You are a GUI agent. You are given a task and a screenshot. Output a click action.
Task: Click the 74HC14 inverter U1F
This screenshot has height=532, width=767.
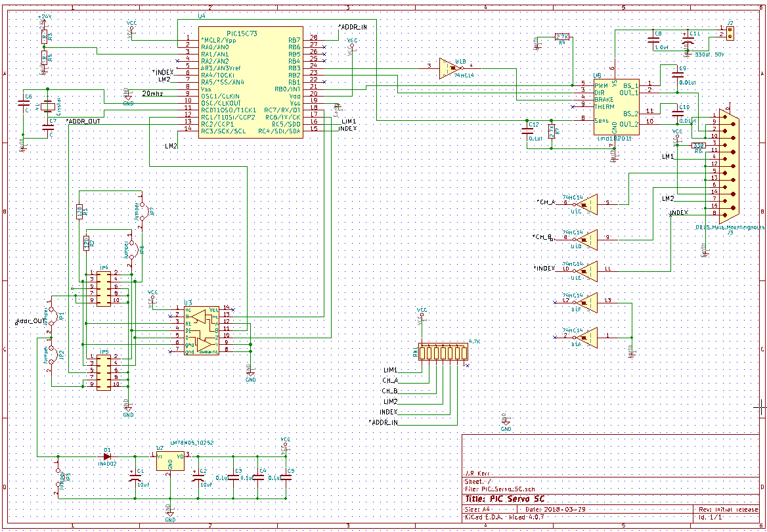[x=586, y=303]
